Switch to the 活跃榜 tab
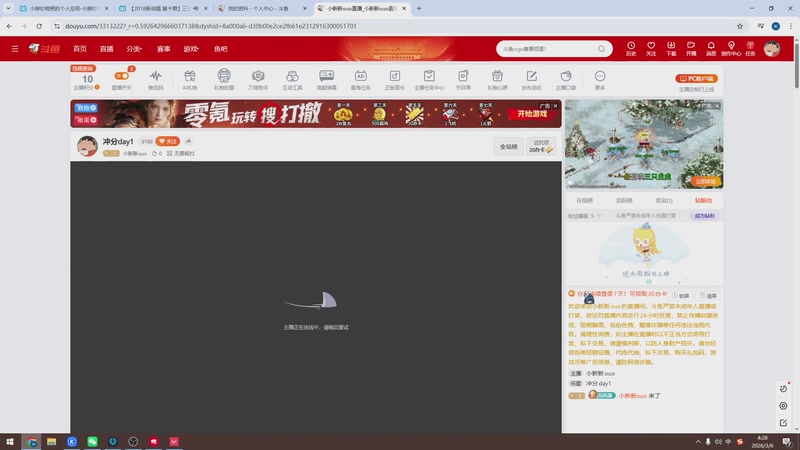This screenshot has height=450, width=800. pos(624,201)
